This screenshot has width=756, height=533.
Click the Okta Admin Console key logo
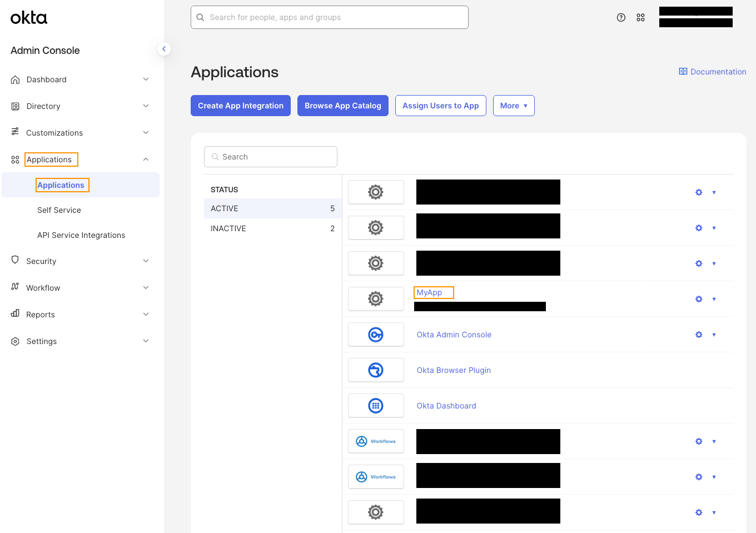[x=376, y=335]
